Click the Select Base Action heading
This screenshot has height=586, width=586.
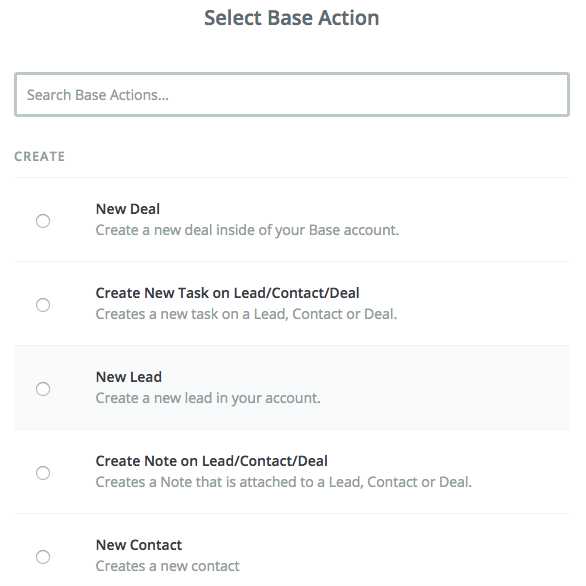[x=292, y=18]
